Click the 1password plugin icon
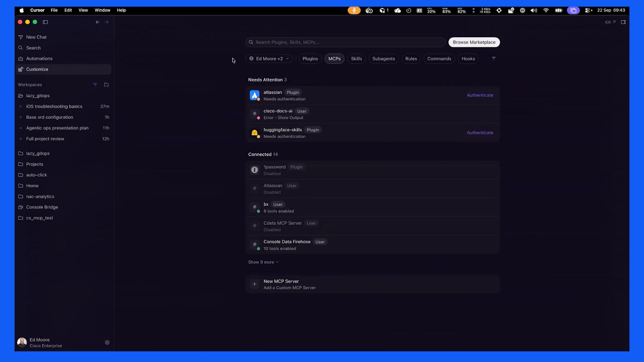 coord(255,170)
